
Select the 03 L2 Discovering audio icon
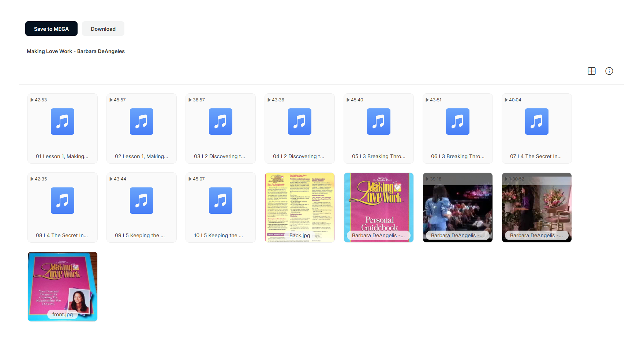[221, 122]
